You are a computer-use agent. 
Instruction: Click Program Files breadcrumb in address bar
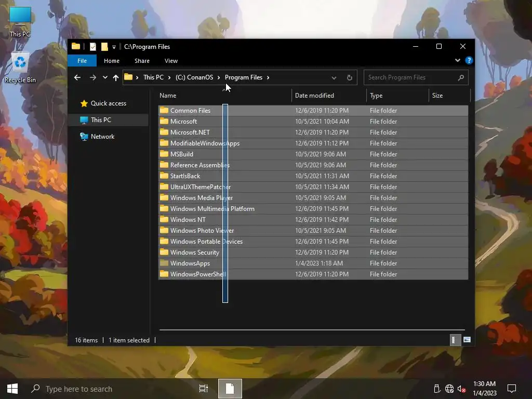244,77
